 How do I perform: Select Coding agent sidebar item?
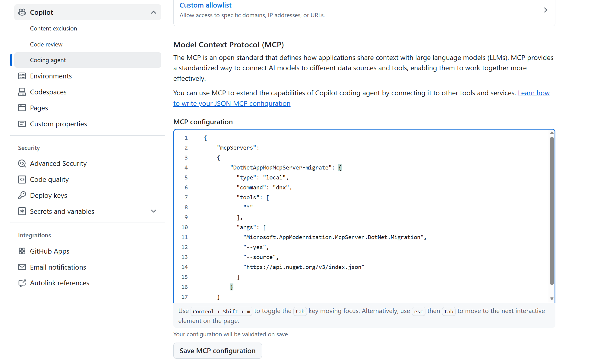coord(48,60)
